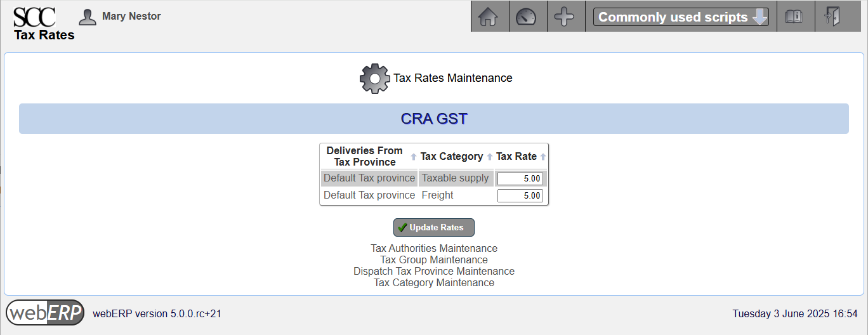Open Tax Category Maintenance link
The width and height of the screenshot is (868, 335).
[x=434, y=283]
